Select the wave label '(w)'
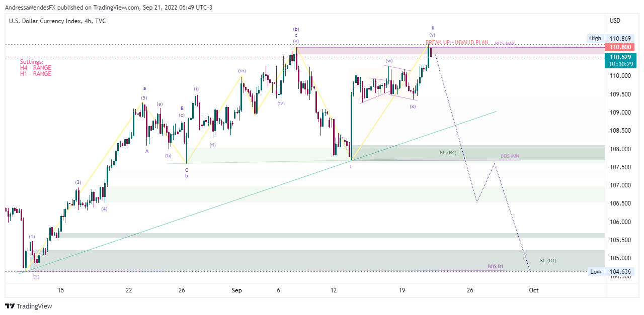 389,61
